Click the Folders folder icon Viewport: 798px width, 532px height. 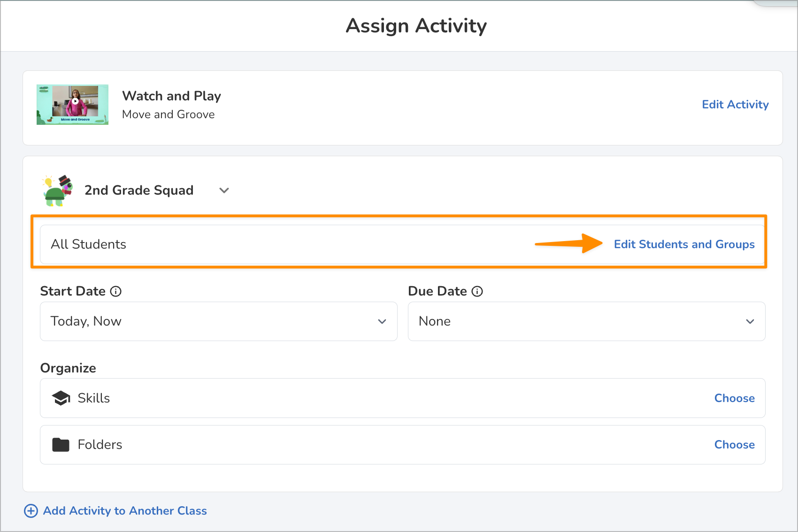(x=61, y=444)
